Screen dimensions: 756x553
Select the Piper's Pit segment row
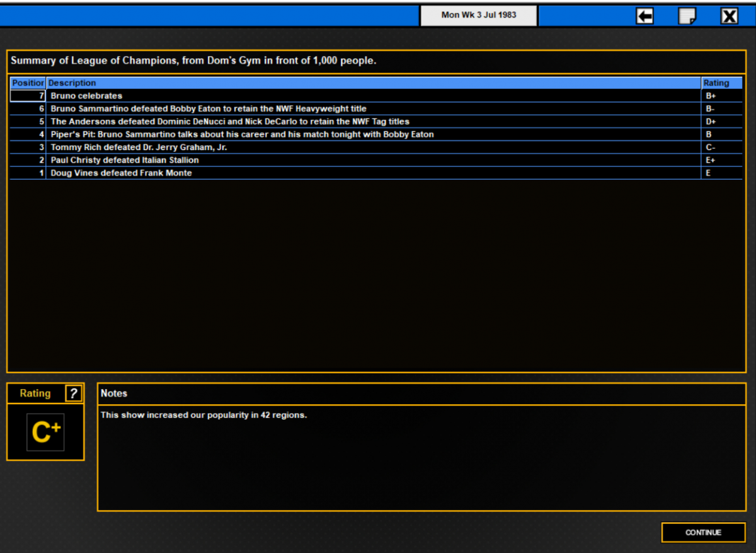376,134
